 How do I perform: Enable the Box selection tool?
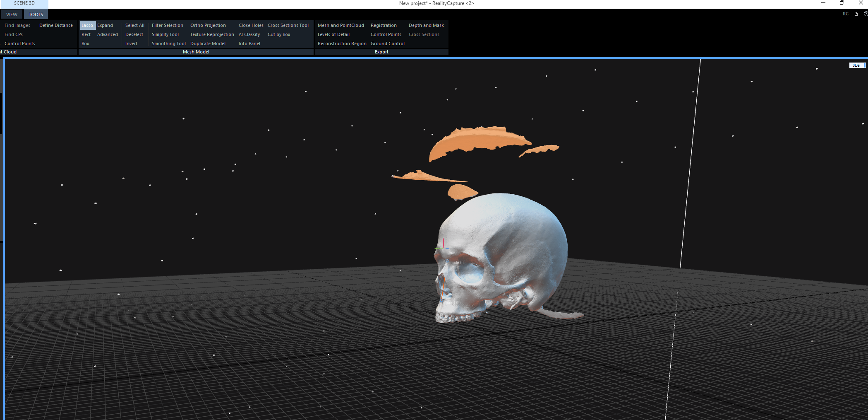[85, 43]
